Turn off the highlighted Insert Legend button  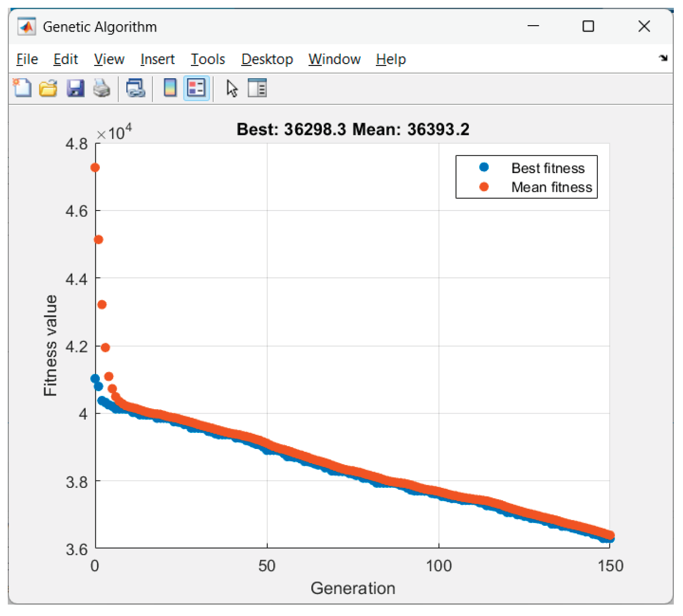point(196,88)
